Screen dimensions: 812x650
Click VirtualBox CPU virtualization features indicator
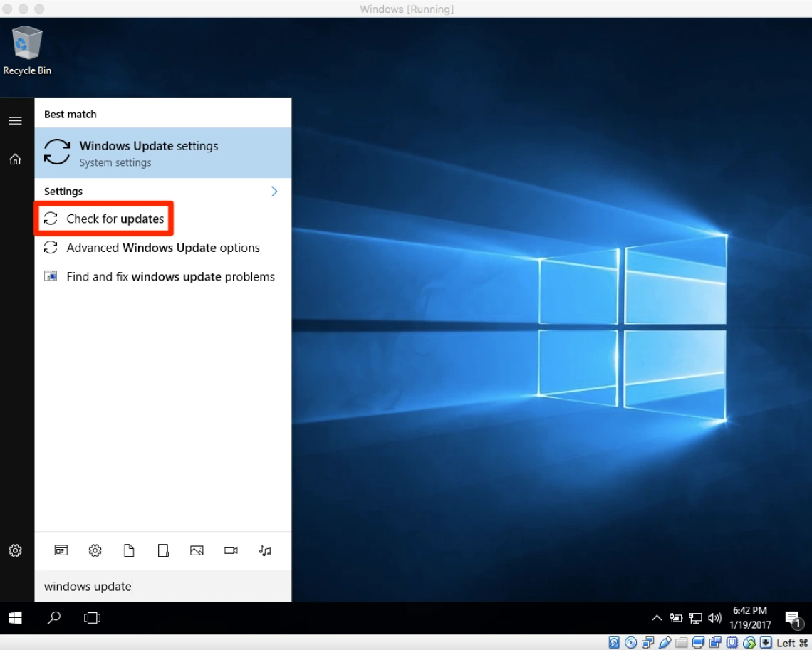tap(732, 643)
